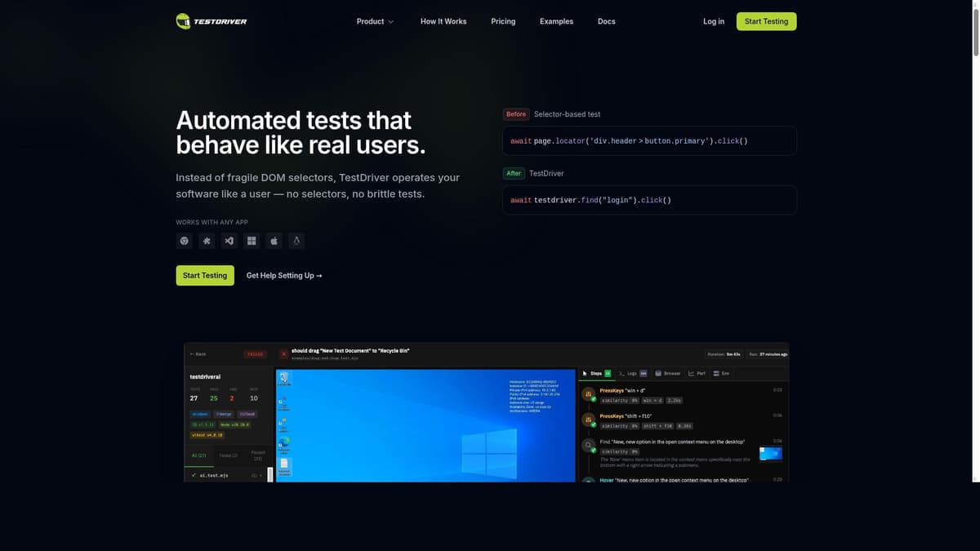Click the red X icon on the failed test header

click(283, 353)
